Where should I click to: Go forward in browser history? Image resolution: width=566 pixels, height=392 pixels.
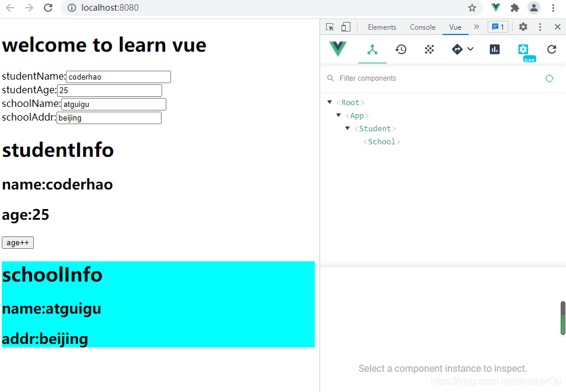pyautogui.click(x=29, y=8)
